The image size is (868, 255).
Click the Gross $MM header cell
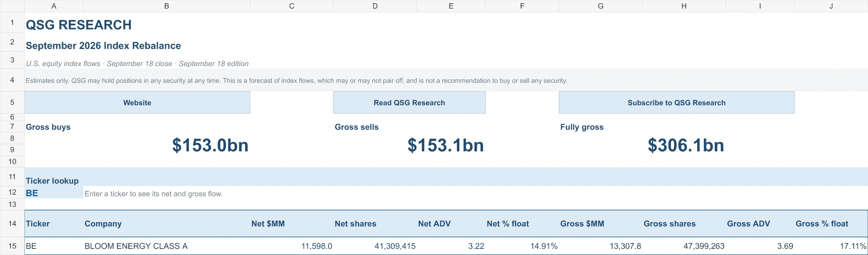(601, 224)
